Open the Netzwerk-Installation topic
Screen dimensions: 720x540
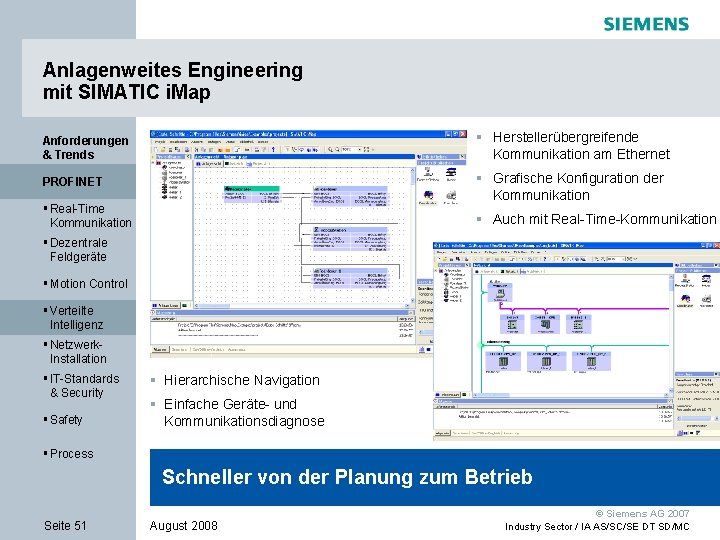point(78,351)
